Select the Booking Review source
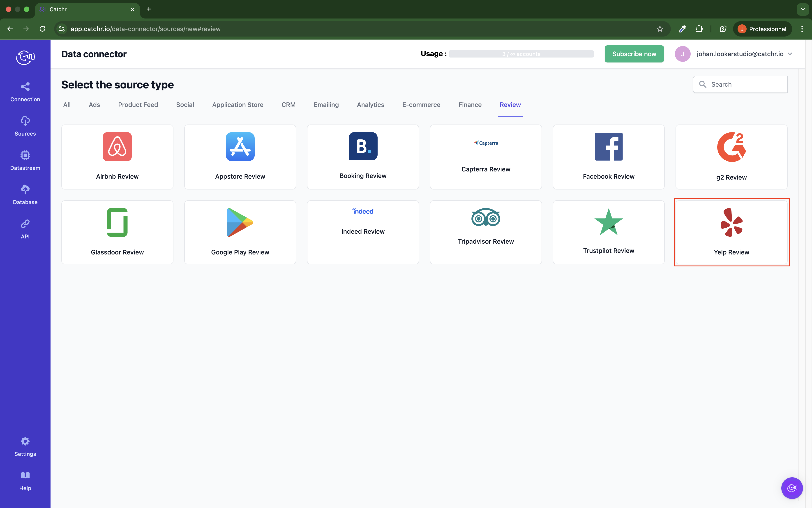812x508 pixels. (363, 157)
